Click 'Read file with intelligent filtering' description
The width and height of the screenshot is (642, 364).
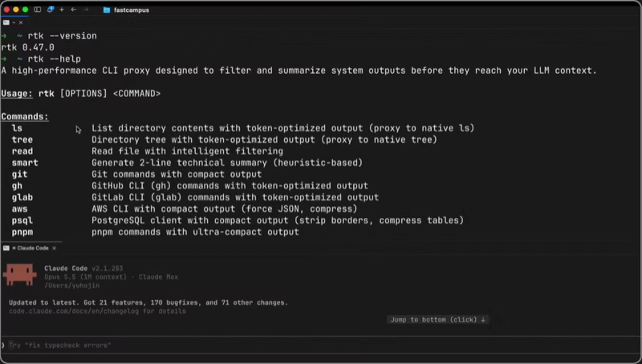(x=187, y=151)
